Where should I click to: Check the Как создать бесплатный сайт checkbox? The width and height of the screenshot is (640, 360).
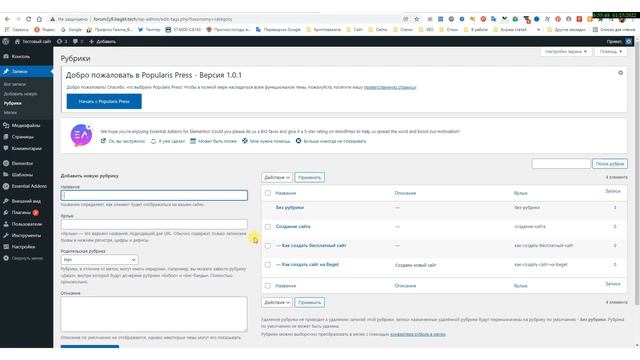[268, 246]
